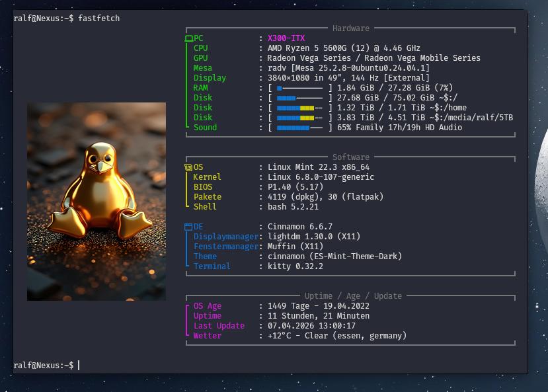Click the golden Tux penguin image
This screenshot has width=548, height=392.
click(x=96, y=202)
